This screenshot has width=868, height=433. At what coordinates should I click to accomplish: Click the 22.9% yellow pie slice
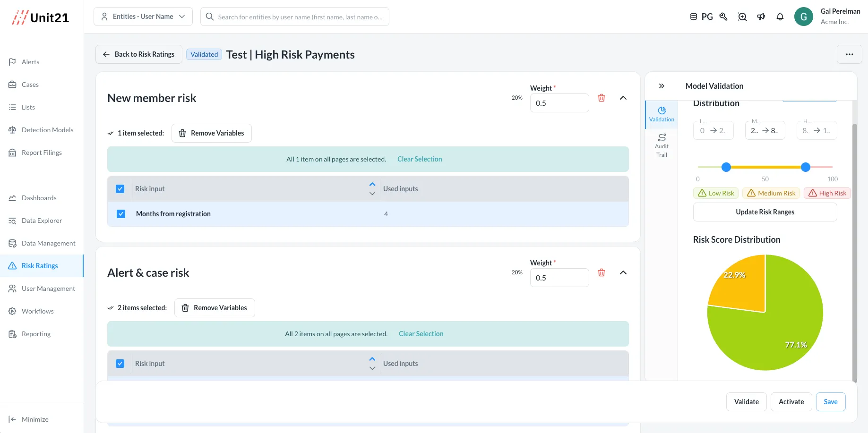(742, 288)
